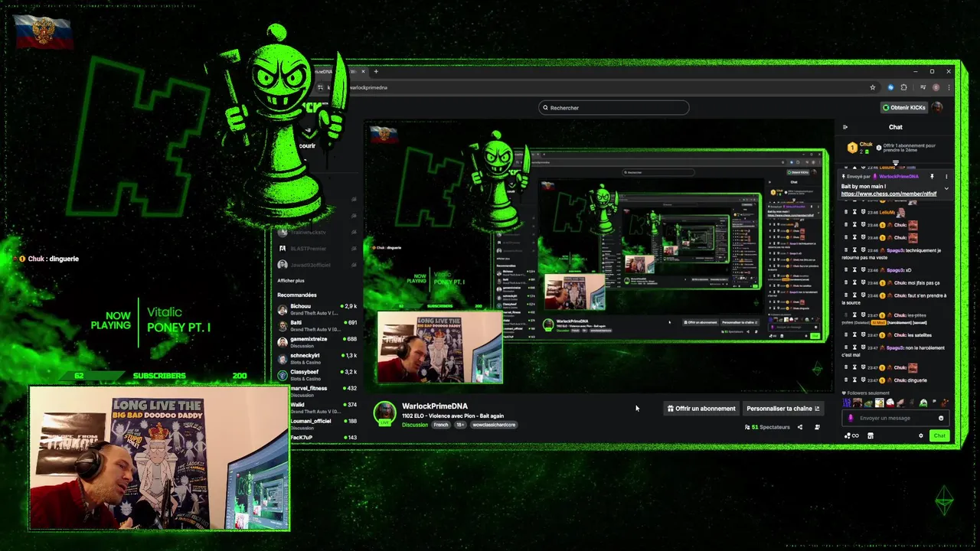Click the Chat panel heading

(x=896, y=127)
